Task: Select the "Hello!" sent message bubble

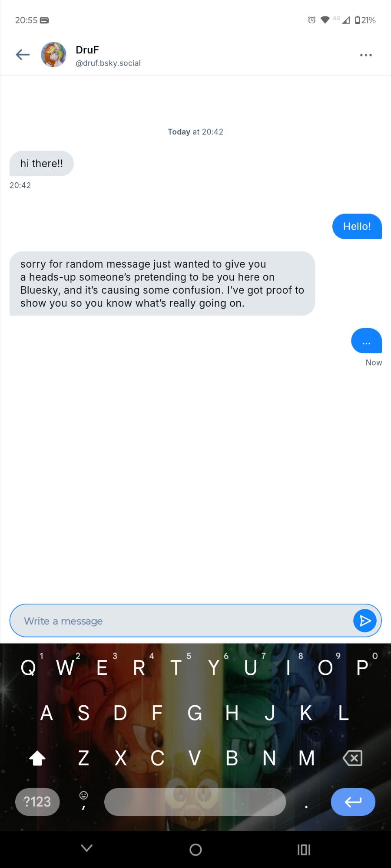Action: tap(357, 227)
